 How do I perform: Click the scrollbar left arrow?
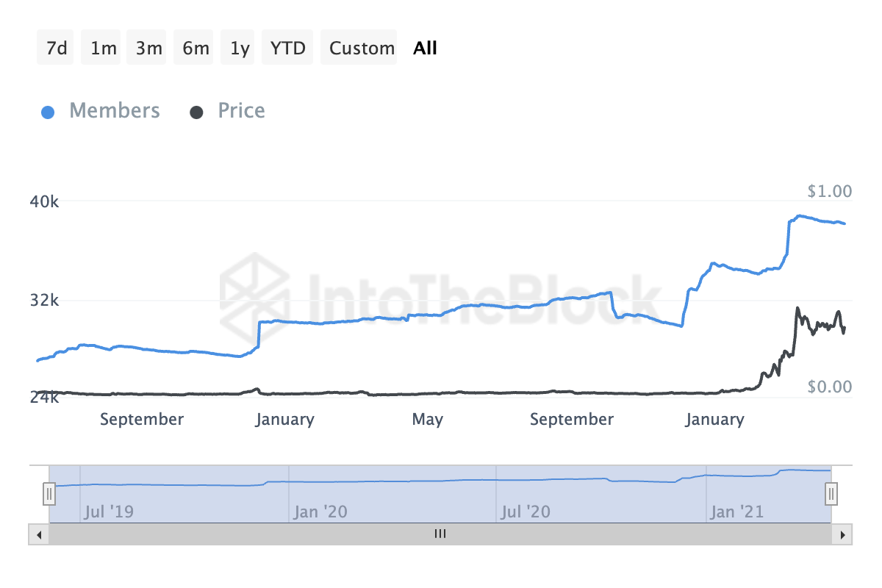39,534
